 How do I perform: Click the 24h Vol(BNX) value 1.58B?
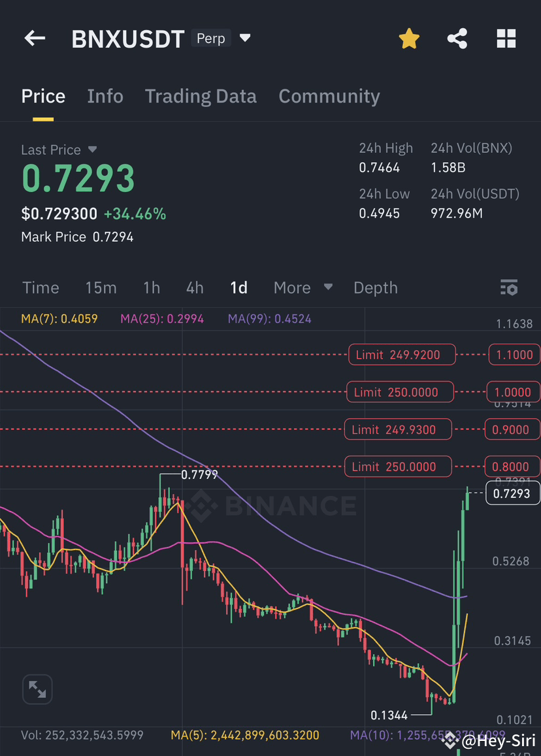[448, 167]
